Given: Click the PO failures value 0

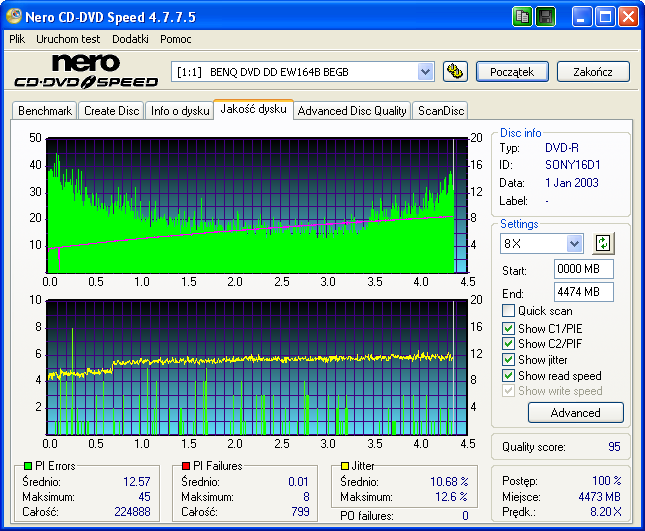Looking at the screenshot, I should [465, 515].
